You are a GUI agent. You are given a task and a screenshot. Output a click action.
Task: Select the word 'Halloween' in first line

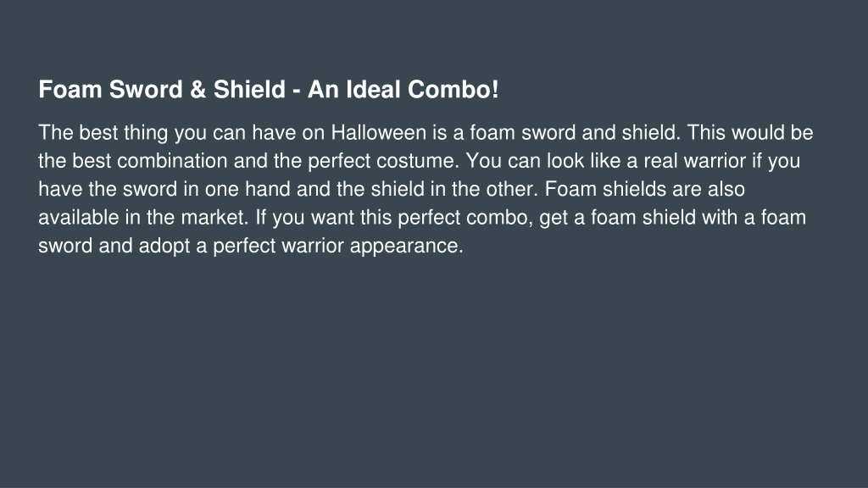(x=379, y=133)
